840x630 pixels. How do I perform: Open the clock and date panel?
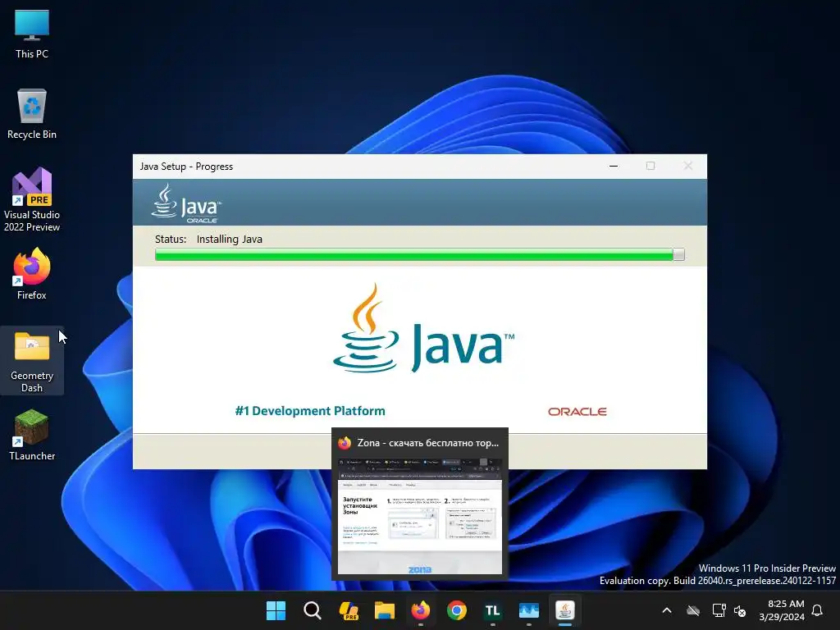(x=782, y=610)
